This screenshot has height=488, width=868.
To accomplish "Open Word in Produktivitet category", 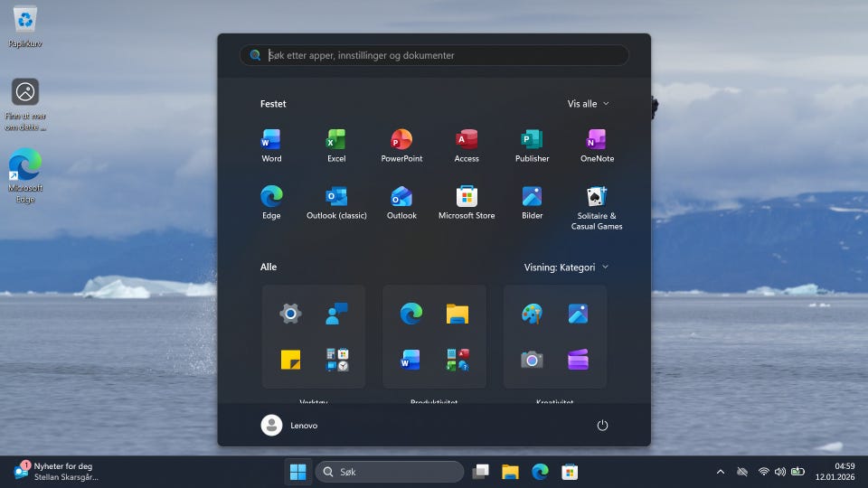I will coord(410,360).
